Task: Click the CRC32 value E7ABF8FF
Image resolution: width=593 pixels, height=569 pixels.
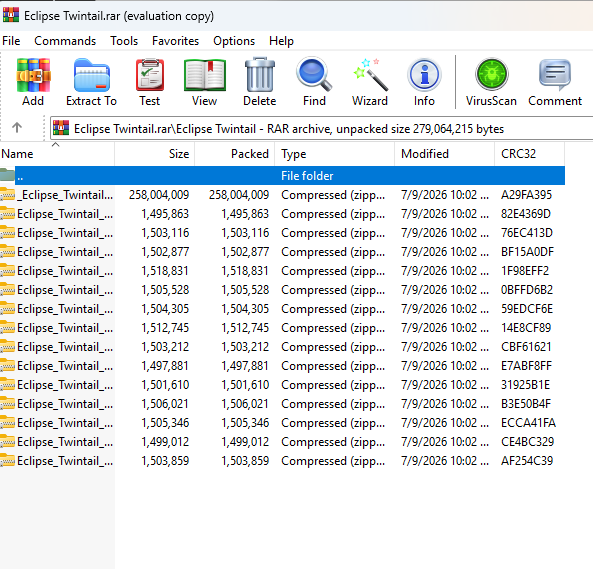Action: pyautogui.click(x=526, y=366)
